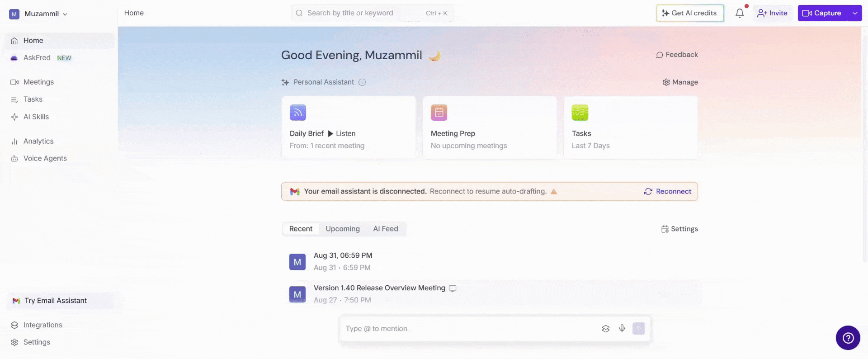This screenshot has height=359, width=868.
Task: Click Reconnect in the email banner
Action: [668, 192]
